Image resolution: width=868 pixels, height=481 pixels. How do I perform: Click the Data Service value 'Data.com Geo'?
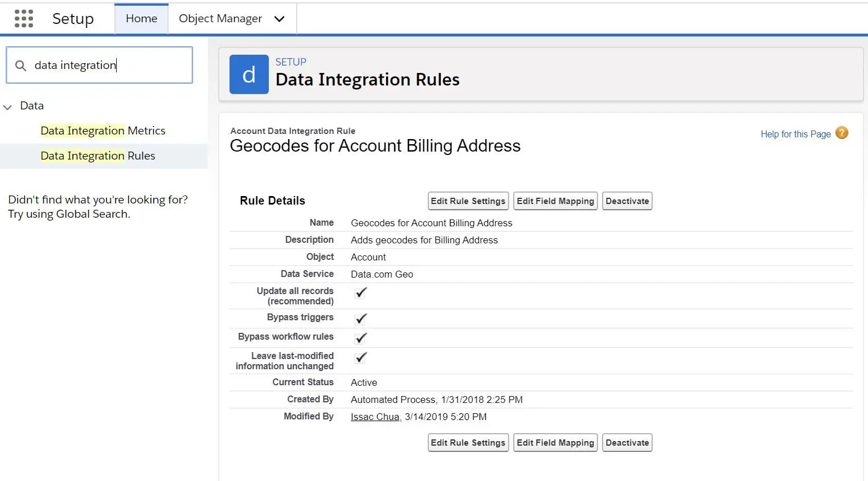382,275
